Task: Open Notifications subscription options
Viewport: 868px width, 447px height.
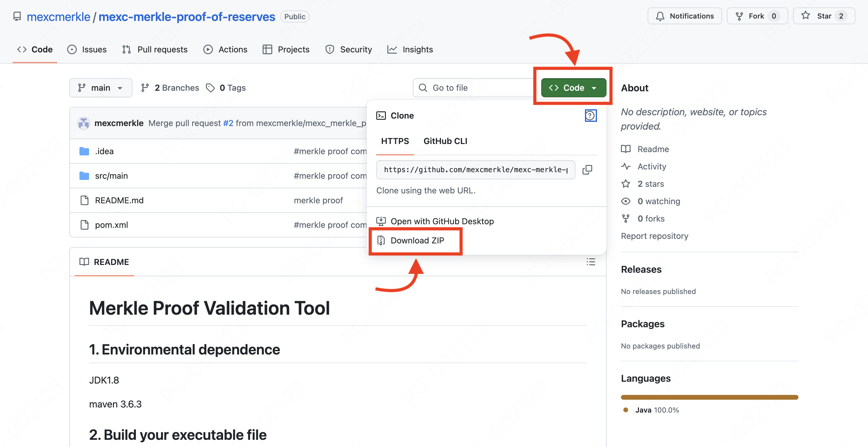Action: pos(684,16)
